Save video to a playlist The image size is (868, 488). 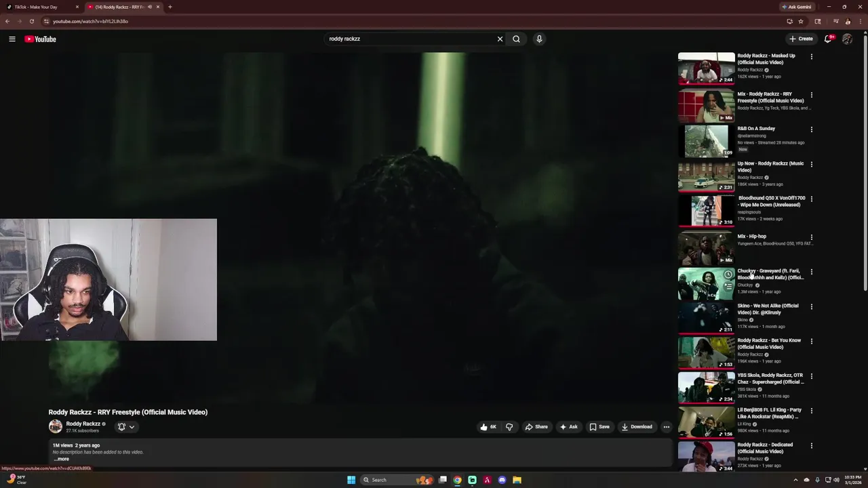point(599,427)
